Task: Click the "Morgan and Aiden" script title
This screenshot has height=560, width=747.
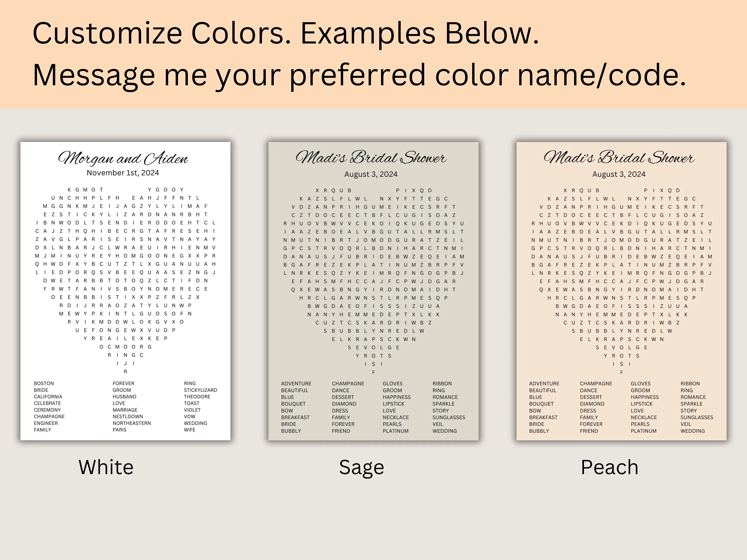Action: [123, 158]
